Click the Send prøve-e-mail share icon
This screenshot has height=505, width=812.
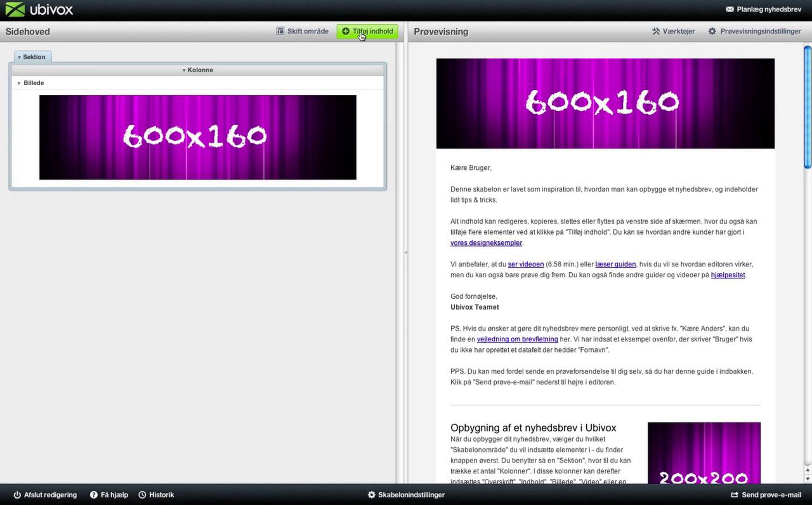tap(734, 495)
